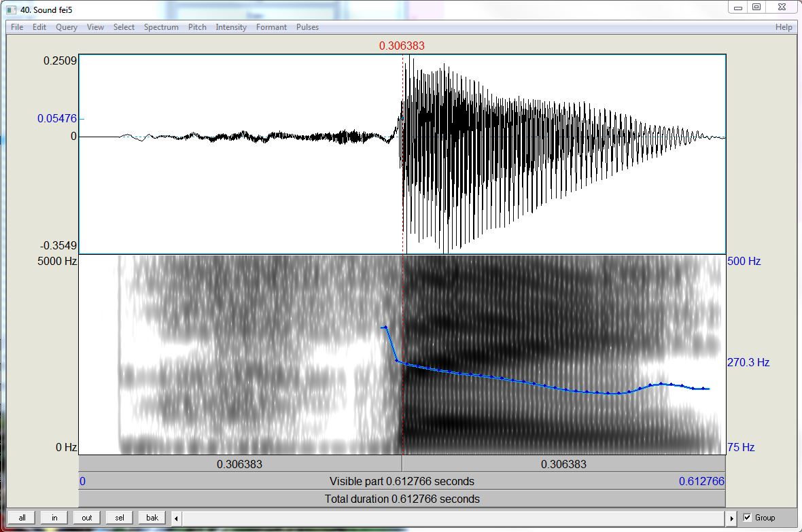Play the left 0.306383 segment bar

(240, 464)
